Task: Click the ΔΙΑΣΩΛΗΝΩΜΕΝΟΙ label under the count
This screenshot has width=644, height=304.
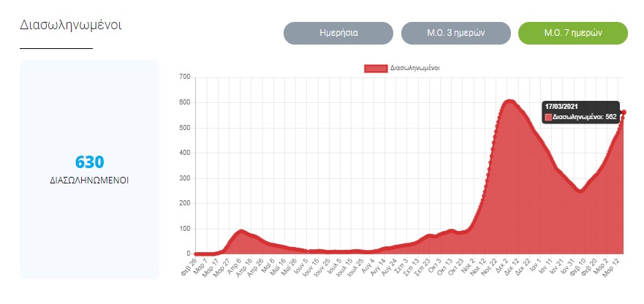Action: pyautogui.click(x=89, y=179)
